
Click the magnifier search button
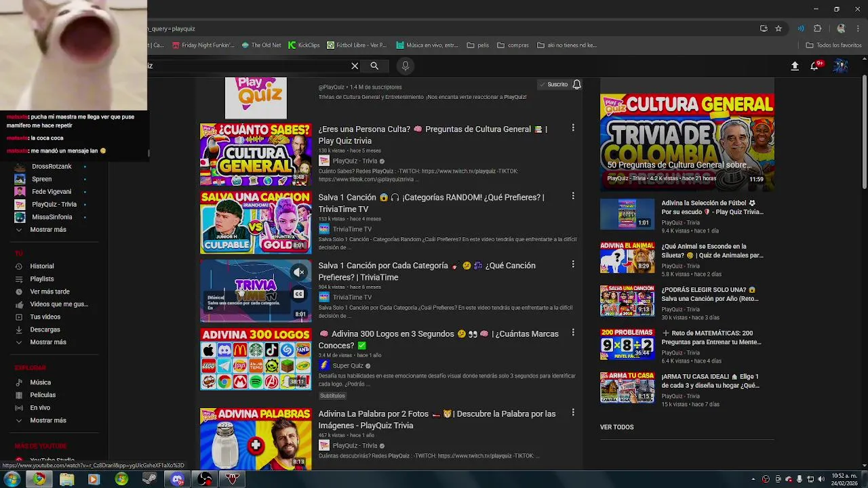coord(374,66)
